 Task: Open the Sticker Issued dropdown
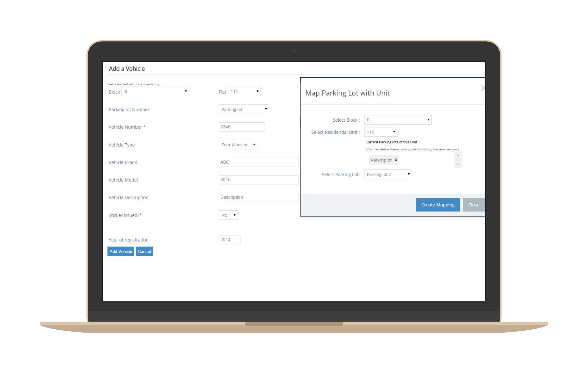[228, 215]
